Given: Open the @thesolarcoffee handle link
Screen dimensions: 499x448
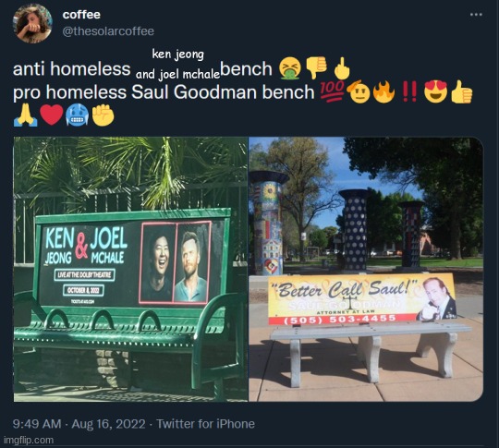Looking at the screenshot, I should point(108,31).
